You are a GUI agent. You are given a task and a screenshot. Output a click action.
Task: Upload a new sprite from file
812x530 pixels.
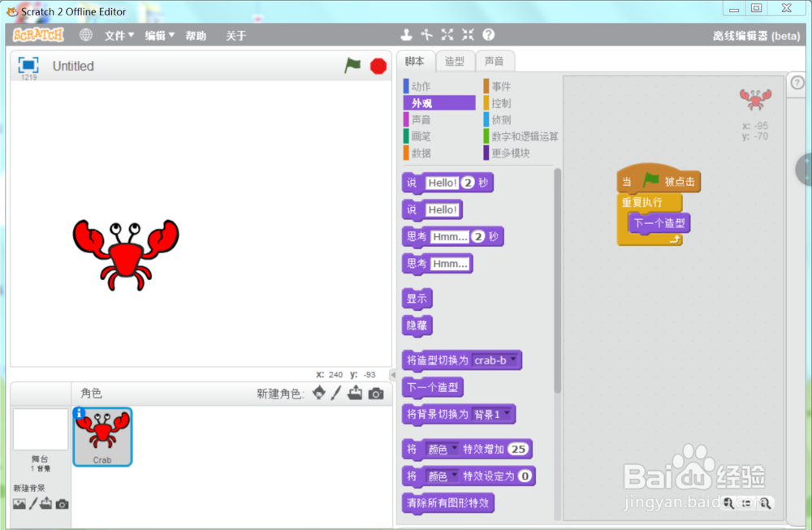coord(355,394)
